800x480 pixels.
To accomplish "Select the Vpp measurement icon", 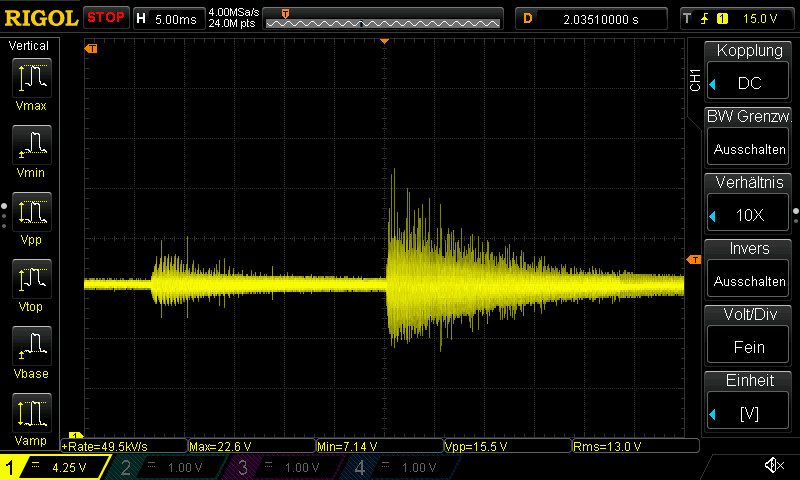I will pos(30,212).
